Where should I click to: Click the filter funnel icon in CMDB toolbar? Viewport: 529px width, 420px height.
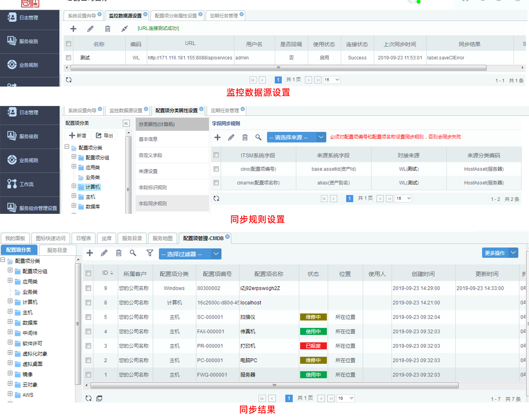[x=150, y=253]
